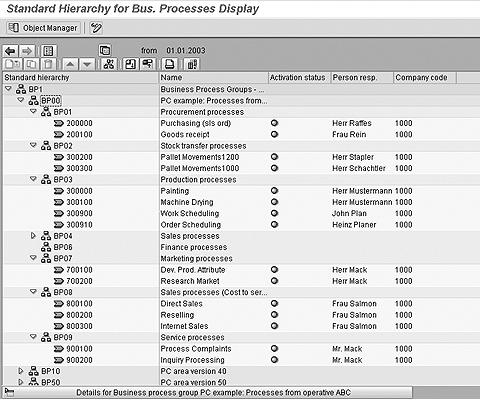Click the expand subtree toolbar icon
Screen dimensions: 480x399
point(130,64)
